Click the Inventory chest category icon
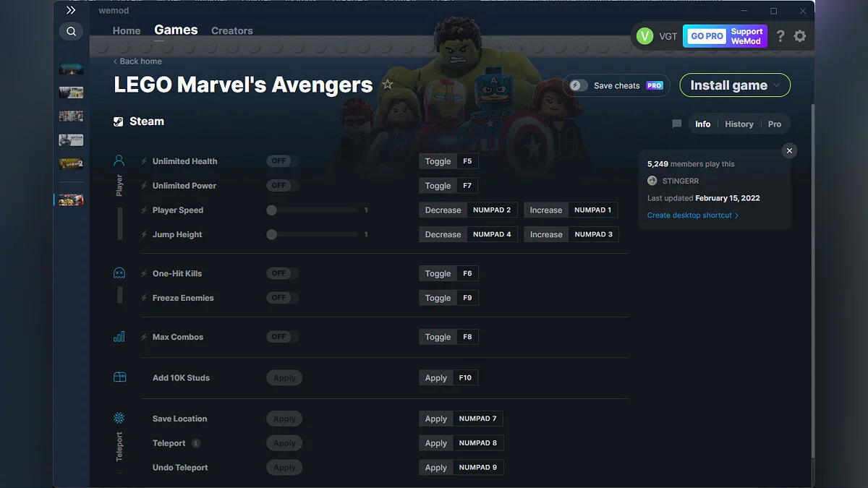This screenshot has width=868, height=488. click(119, 377)
